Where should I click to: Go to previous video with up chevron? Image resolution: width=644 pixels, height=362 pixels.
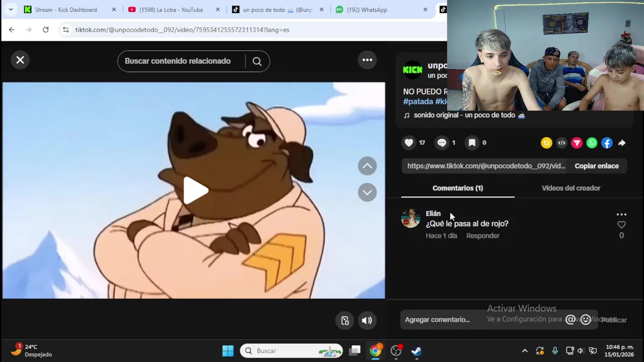(x=367, y=166)
